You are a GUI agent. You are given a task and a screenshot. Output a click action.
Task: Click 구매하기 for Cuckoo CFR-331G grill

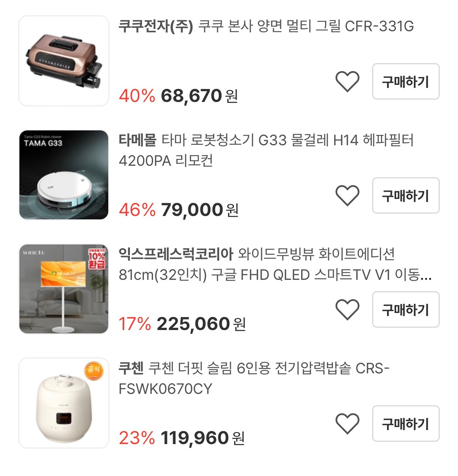tap(406, 81)
